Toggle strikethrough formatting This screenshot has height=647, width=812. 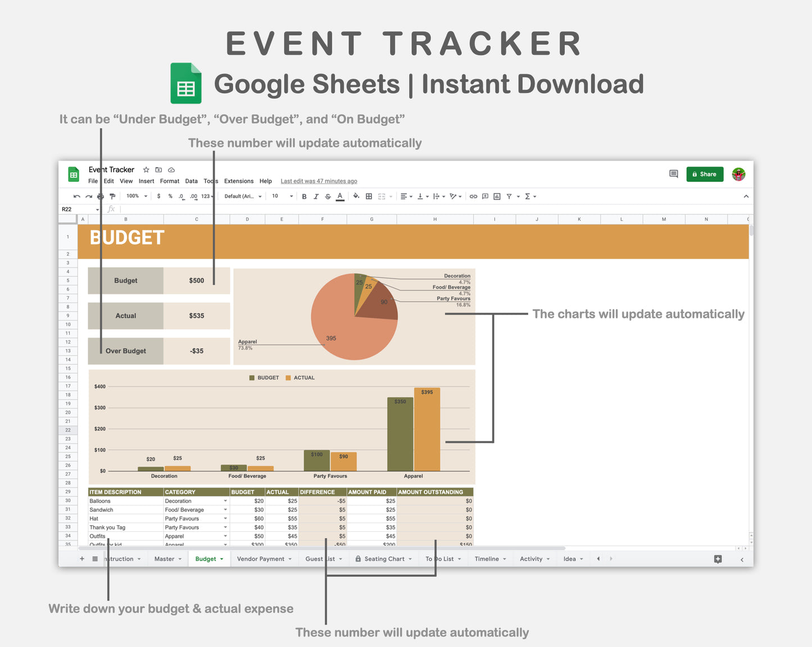pyautogui.click(x=328, y=196)
